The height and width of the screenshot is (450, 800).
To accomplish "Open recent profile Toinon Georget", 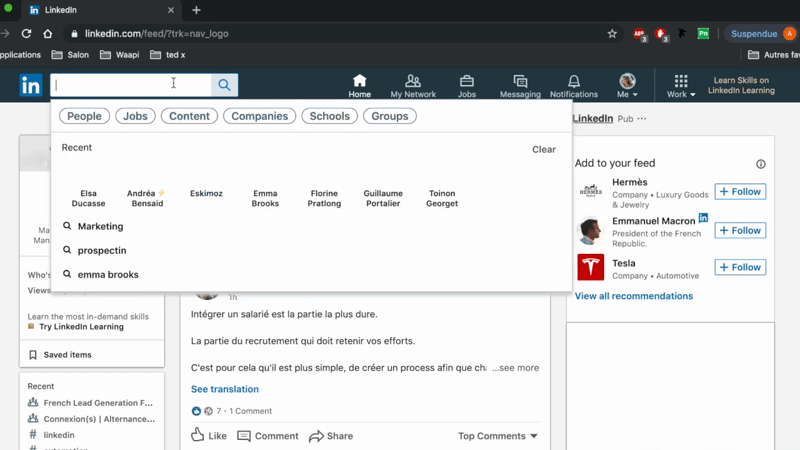I will point(442,198).
